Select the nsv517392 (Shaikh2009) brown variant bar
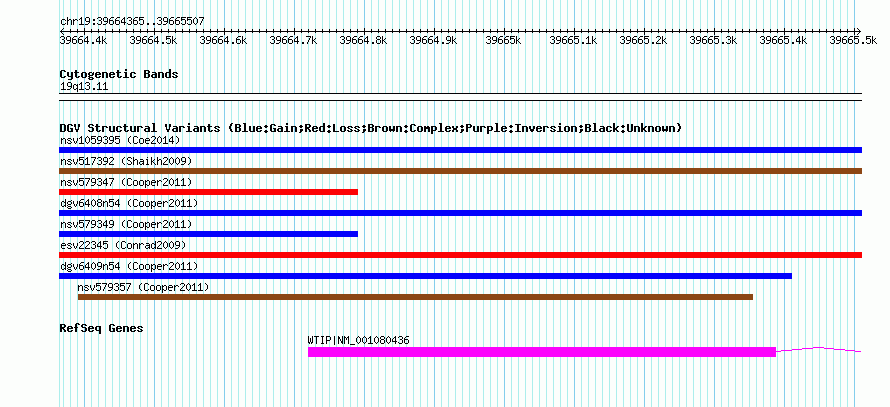 (x=460, y=171)
